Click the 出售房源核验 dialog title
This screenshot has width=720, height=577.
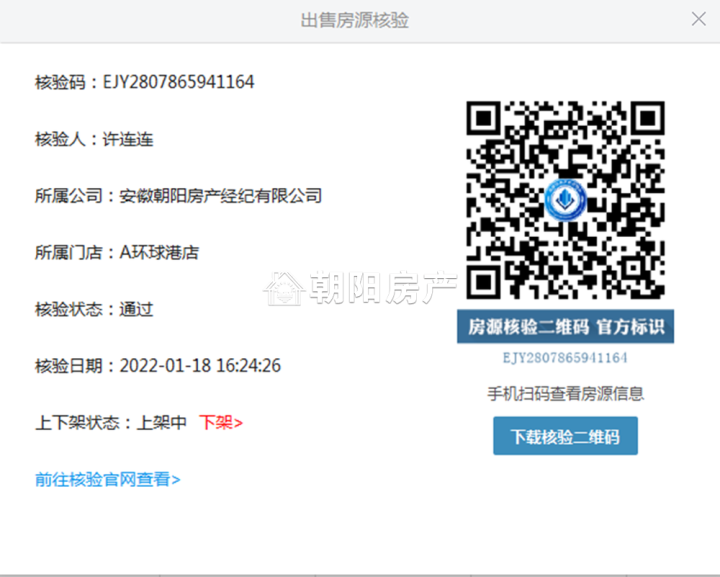tap(355, 20)
